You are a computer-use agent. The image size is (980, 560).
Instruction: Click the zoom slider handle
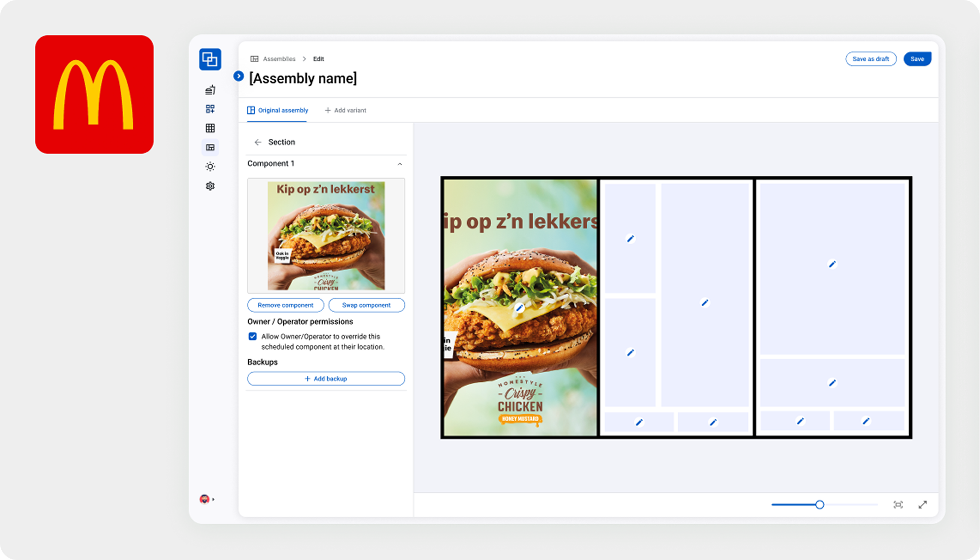[x=820, y=505]
